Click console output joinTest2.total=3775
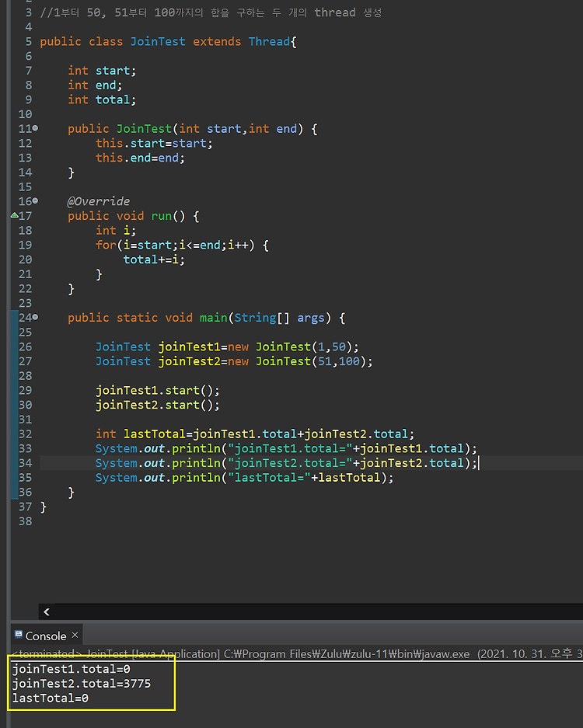 [82, 684]
